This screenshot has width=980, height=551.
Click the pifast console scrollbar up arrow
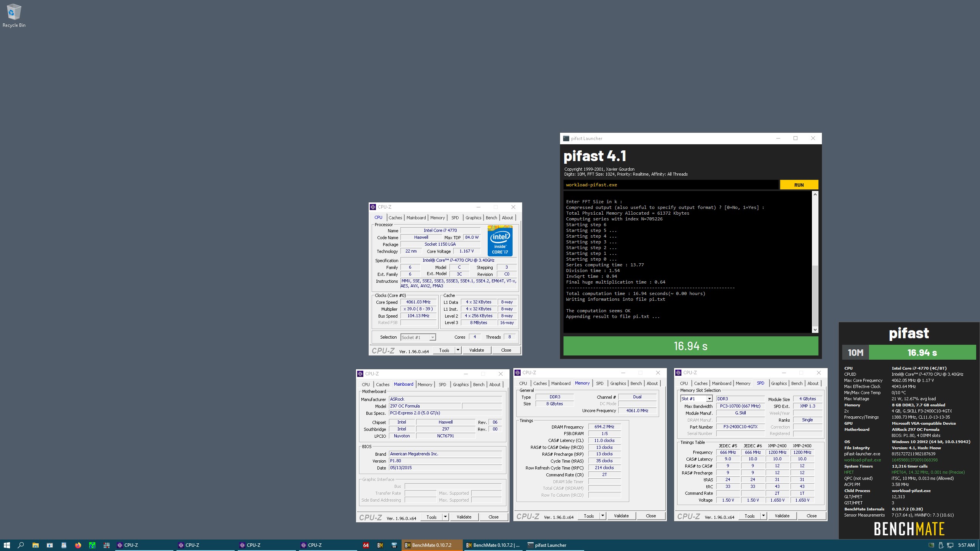click(815, 194)
